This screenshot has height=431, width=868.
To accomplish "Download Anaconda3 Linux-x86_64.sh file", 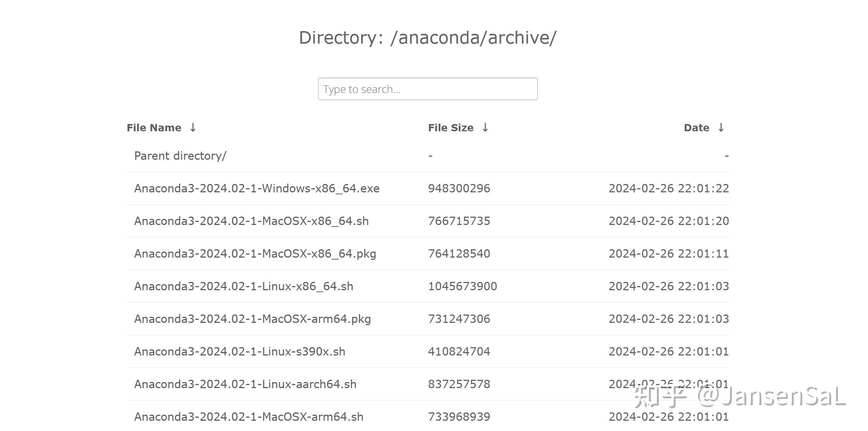I will pos(244,286).
